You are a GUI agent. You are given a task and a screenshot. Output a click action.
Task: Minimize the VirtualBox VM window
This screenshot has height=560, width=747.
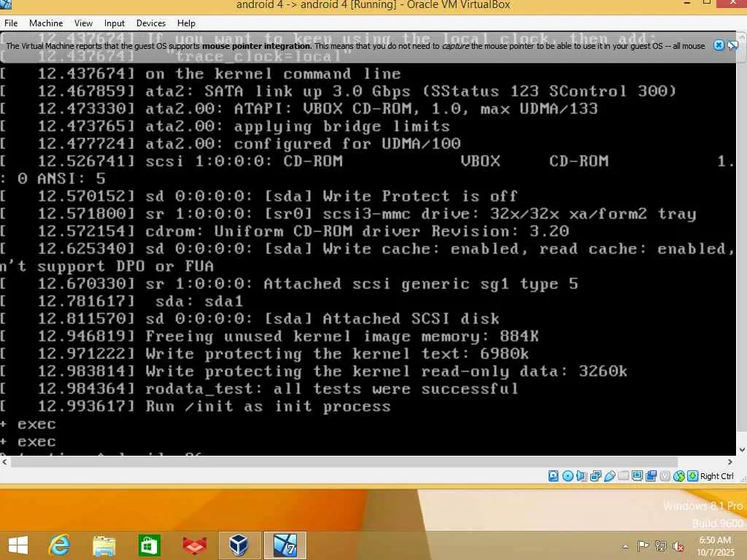pyautogui.click(x=687, y=4)
